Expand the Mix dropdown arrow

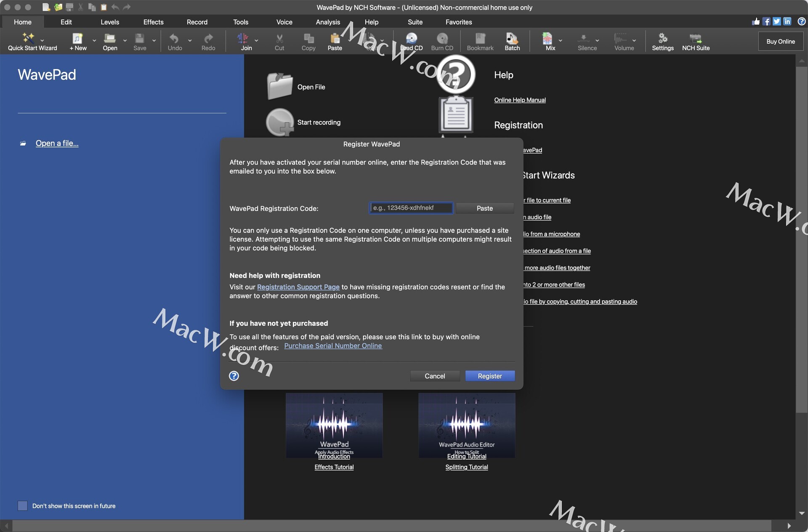[x=560, y=41]
